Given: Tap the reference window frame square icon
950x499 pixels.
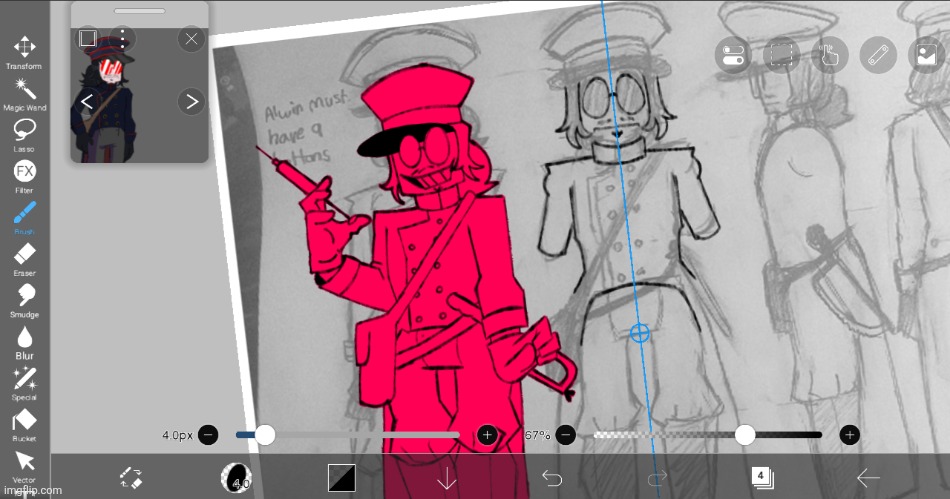Looking at the screenshot, I should click(87, 38).
